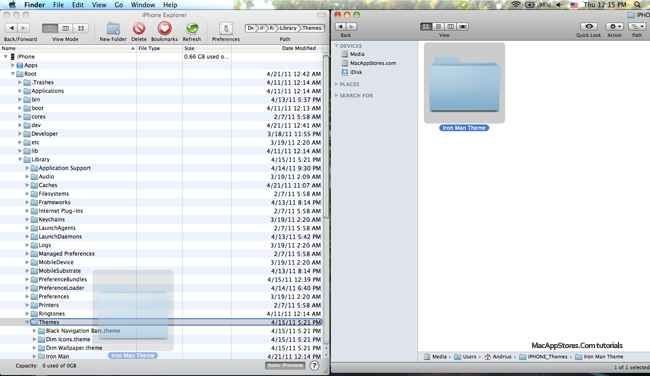The width and height of the screenshot is (650, 376).
Task: Go back in iPhone Explorer
Action: tap(11, 28)
